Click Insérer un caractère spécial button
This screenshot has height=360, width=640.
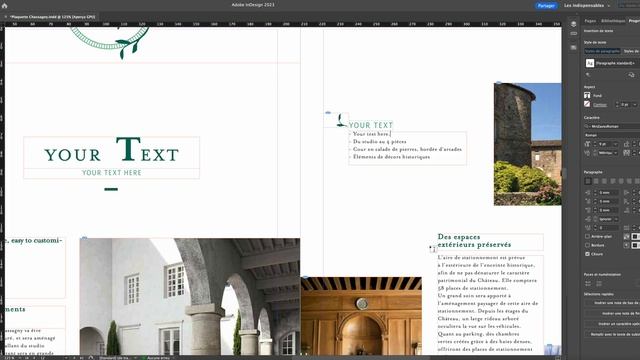click(612, 324)
